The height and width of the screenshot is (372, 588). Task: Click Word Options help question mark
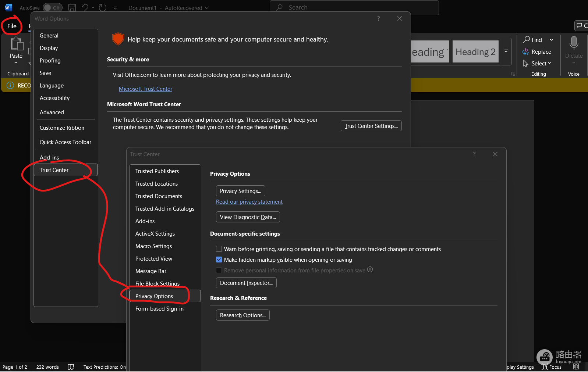pyautogui.click(x=378, y=18)
